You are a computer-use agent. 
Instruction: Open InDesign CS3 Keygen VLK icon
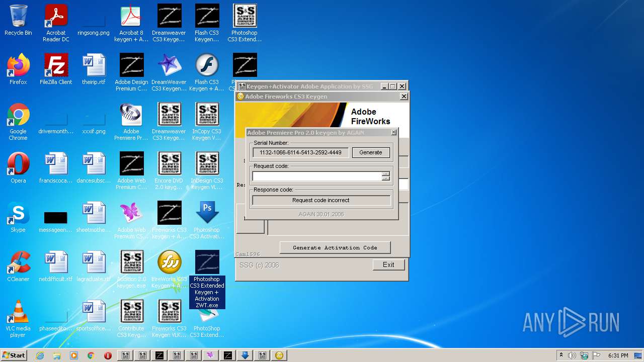coord(207,170)
